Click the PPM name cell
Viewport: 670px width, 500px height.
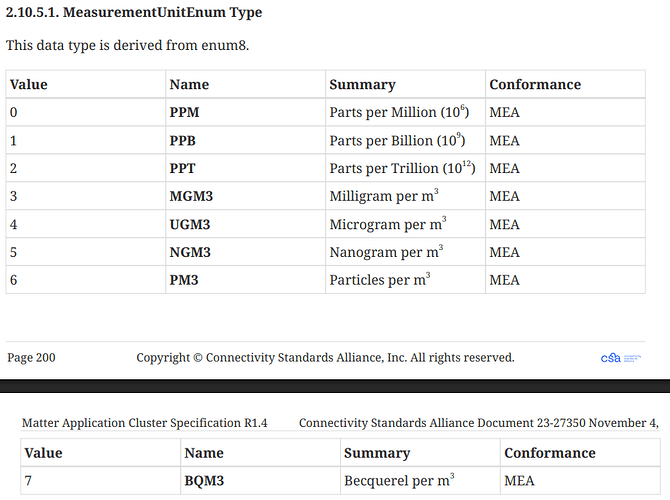tap(185, 112)
